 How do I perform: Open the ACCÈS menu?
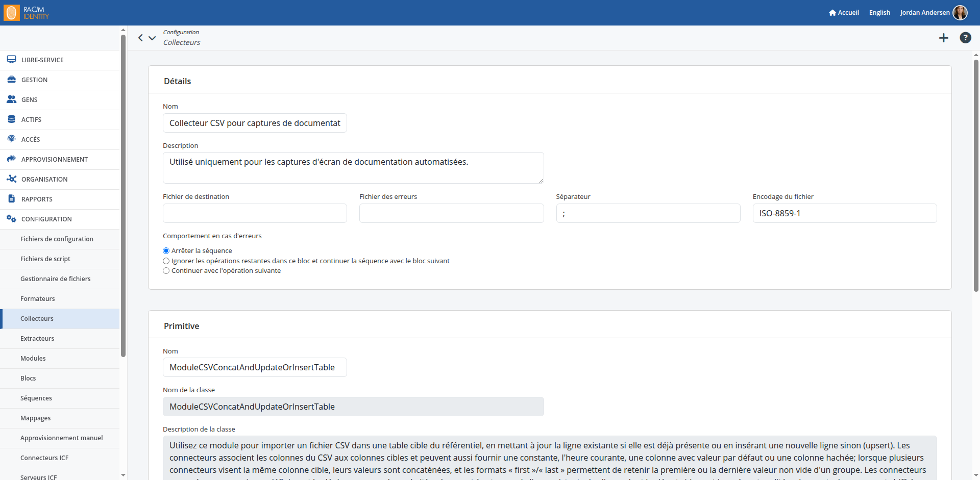[60, 140]
